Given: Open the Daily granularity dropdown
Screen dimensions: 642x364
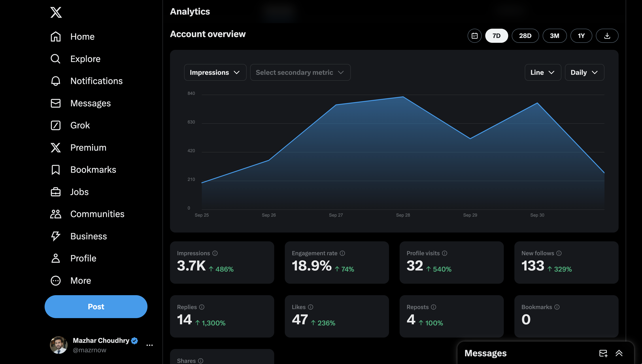Looking at the screenshot, I should point(584,73).
